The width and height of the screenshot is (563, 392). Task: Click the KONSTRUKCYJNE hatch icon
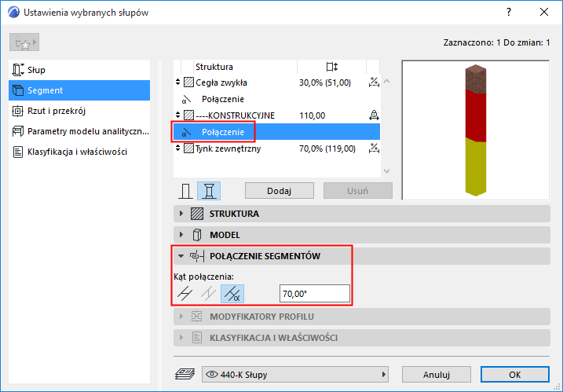(x=189, y=115)
